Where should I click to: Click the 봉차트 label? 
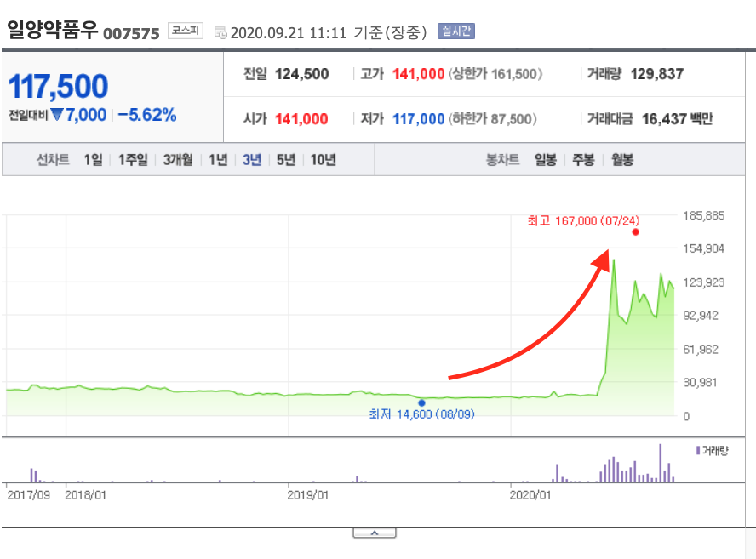[x=502, y=159]
